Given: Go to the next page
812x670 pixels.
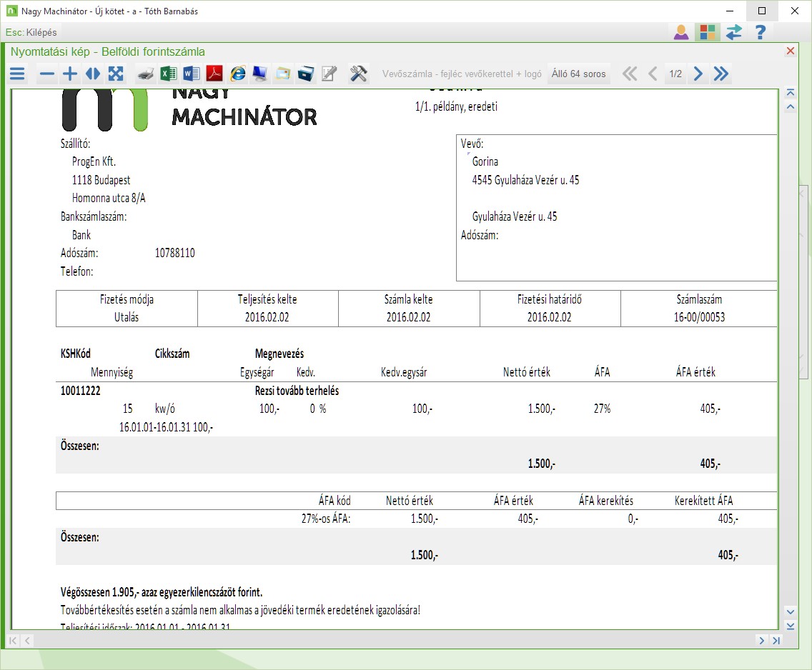Looking at the screenshot, I should pyautogui.click(x=698, y=74).
